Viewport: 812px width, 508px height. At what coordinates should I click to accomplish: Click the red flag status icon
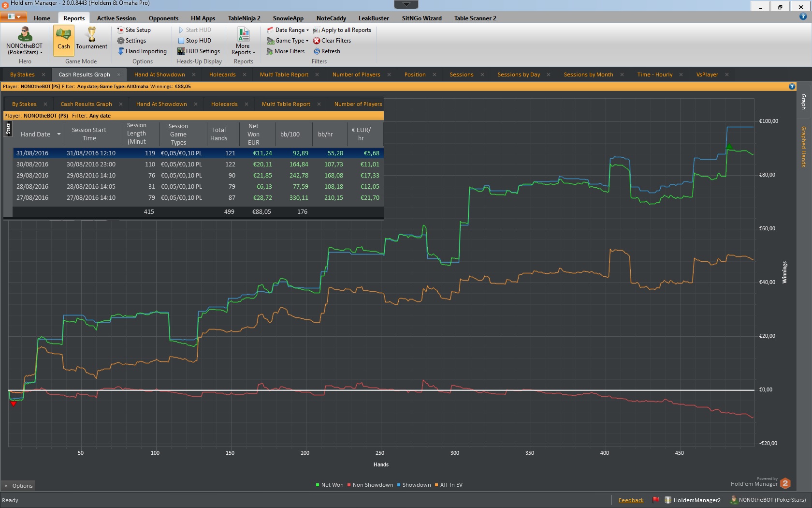tap(655, 500)
